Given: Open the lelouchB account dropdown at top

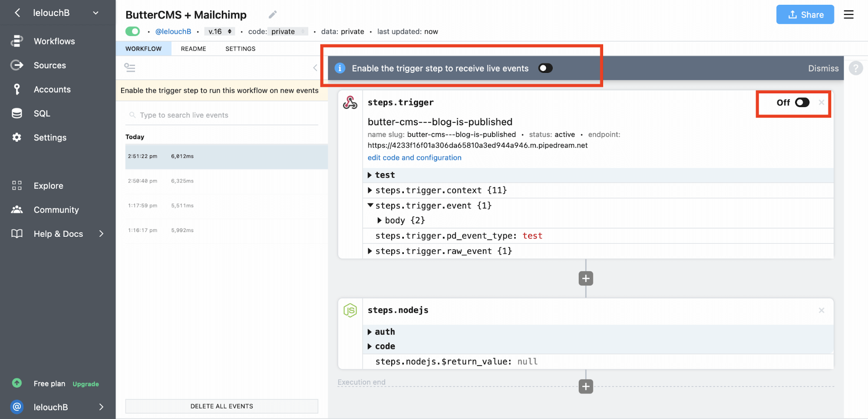Looking at the screenshot, I should click(96, 13).
